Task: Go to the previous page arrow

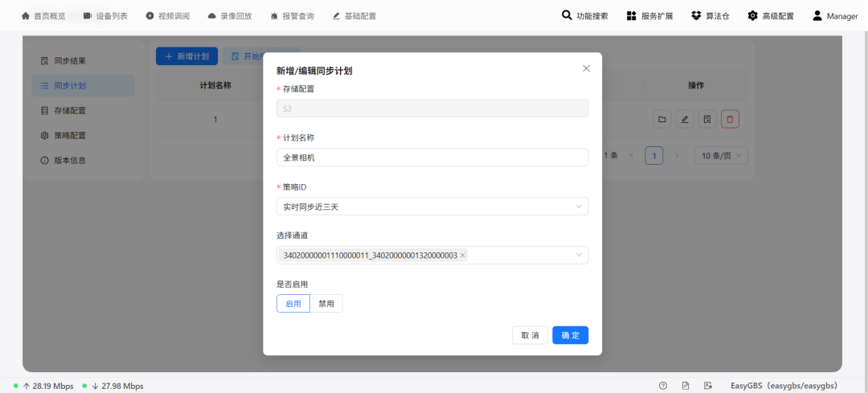Action: click(632, 156)
